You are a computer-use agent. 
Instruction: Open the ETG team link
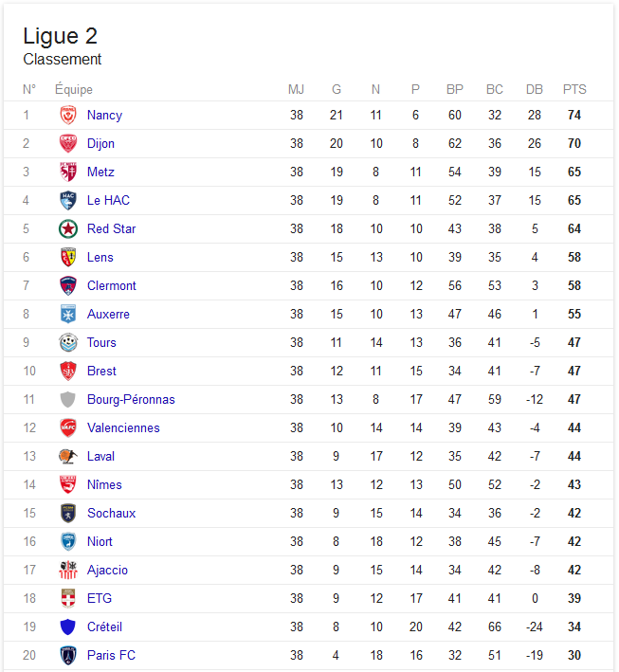coord(100,598)
